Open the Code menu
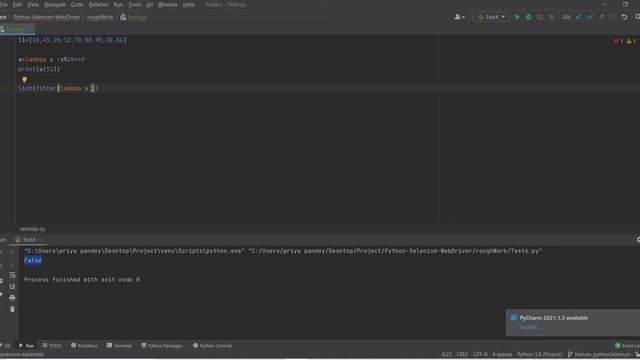640x360 pixels. 77,4
